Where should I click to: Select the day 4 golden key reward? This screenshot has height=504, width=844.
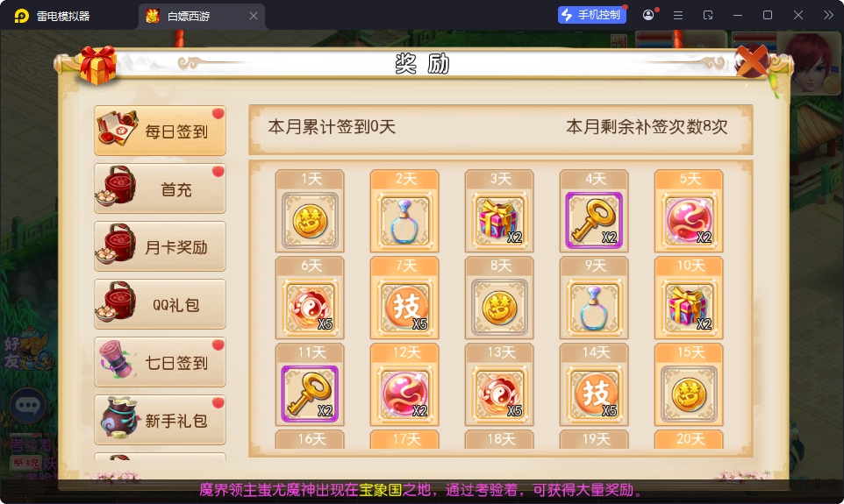coord(594,220)
